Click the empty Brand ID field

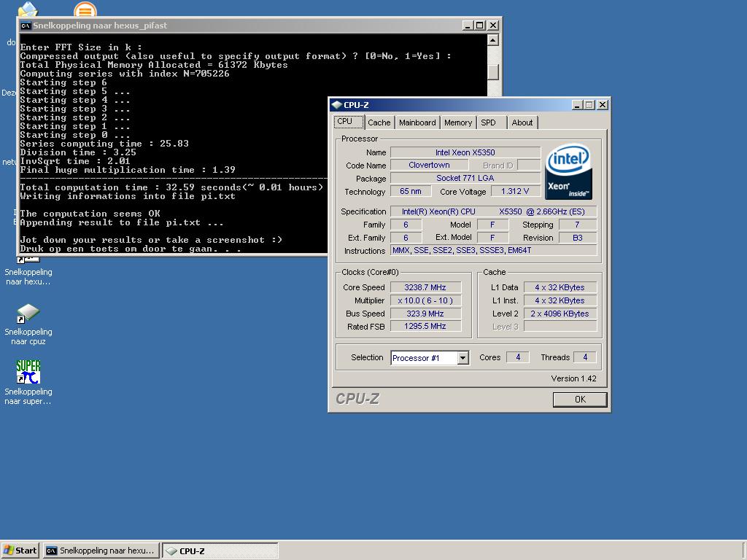coord(529,166)
